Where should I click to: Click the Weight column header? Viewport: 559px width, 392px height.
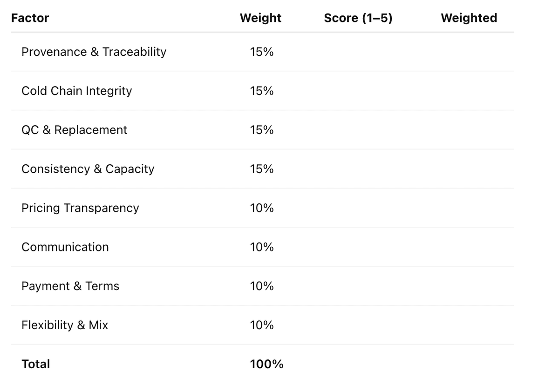pos(260,18)
